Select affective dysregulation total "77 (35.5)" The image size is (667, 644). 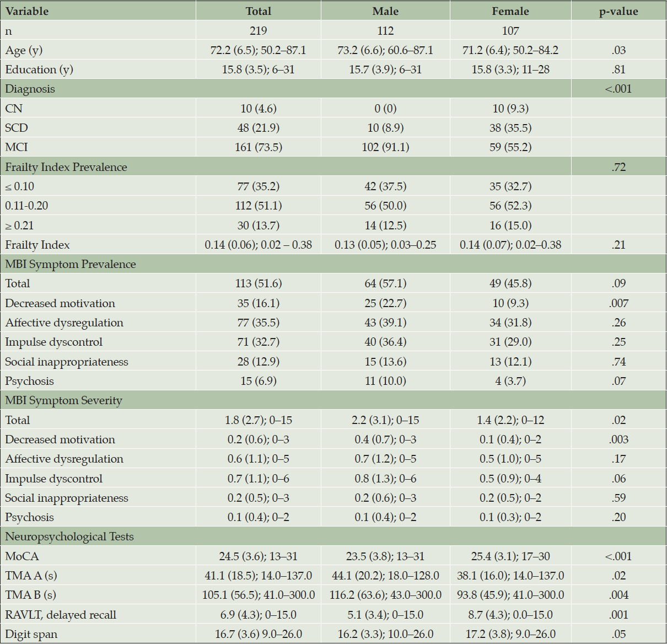259,323
